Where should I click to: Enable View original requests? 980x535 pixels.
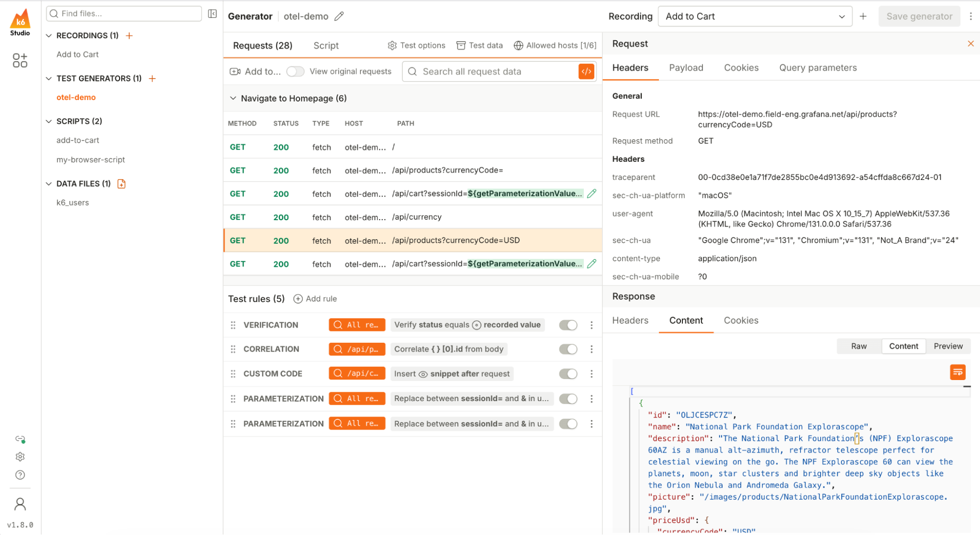(x=295, y=71)
